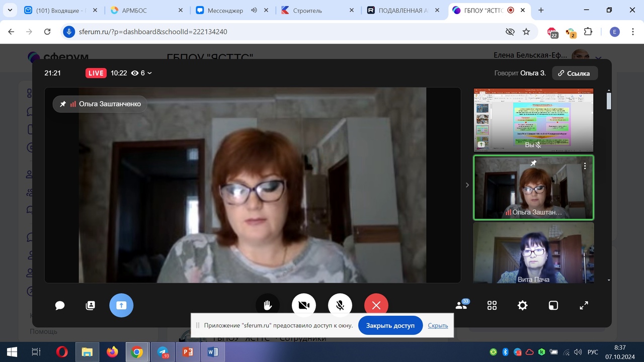Toggle the raise hand button

pyautogui.click(x=267, y=305)
